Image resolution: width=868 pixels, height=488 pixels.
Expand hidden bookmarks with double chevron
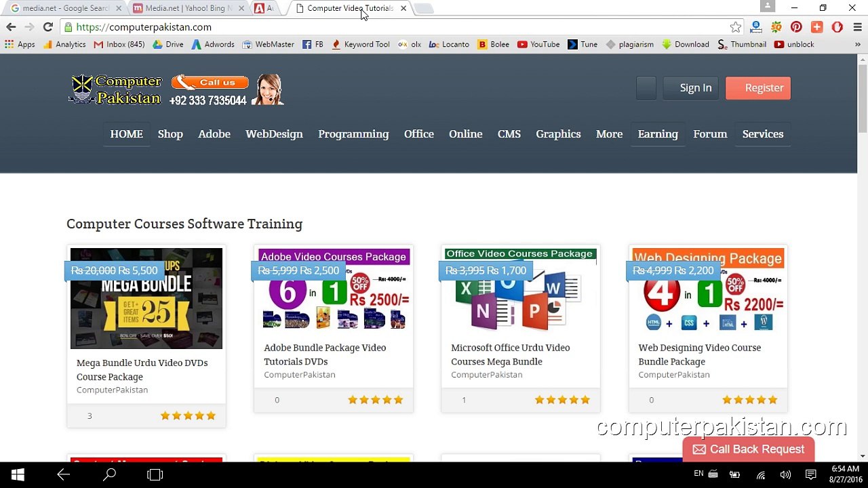(858, 44)
